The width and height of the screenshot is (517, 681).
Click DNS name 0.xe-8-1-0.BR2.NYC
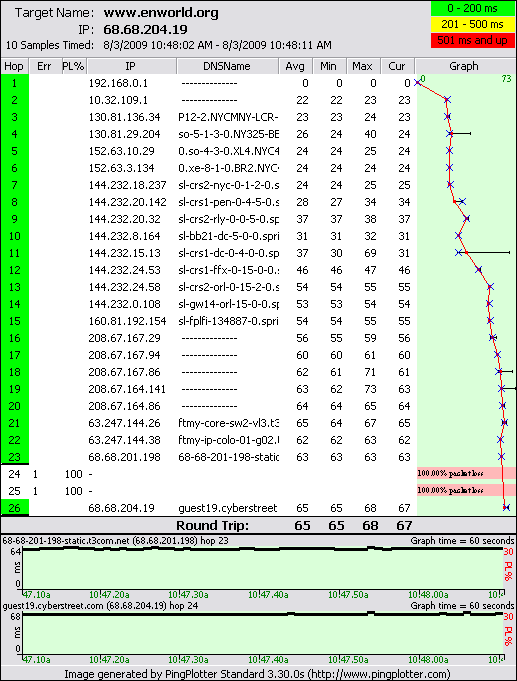tap(229, 168)
